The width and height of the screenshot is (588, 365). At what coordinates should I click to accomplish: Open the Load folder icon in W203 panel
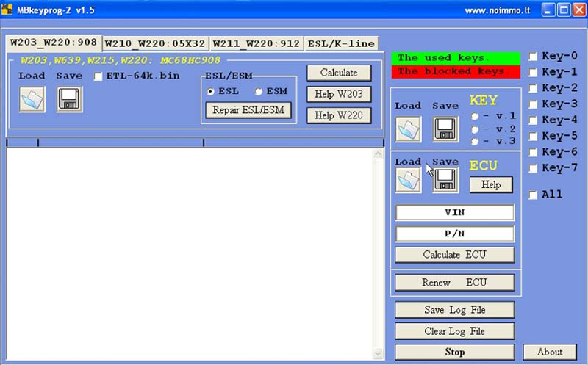click(32, 99)
